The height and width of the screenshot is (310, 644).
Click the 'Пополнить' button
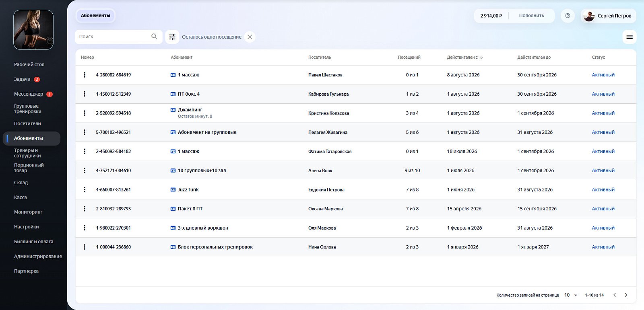click(531, 16)
